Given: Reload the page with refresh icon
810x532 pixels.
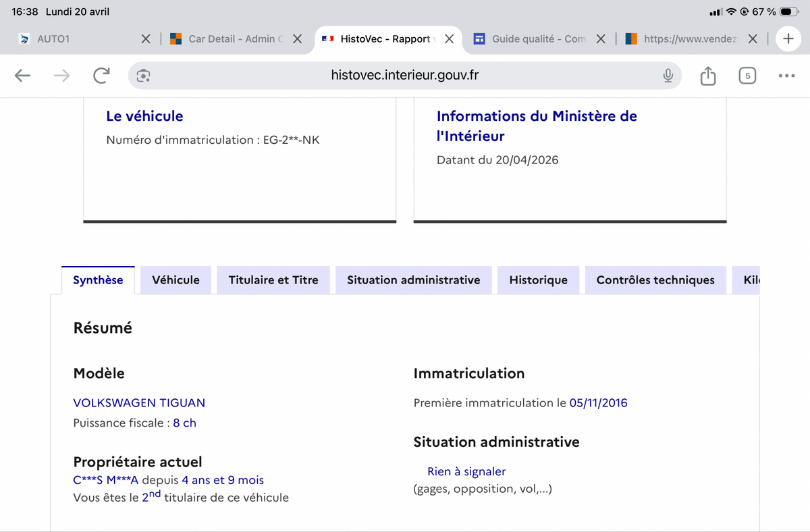Looking at the screenshot, I should click(x=101, y=76).
